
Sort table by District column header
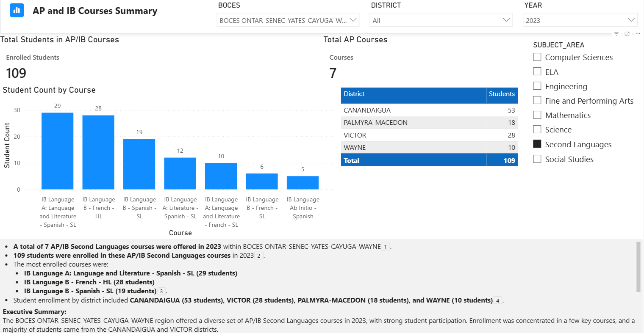click(x=354, y=94)
